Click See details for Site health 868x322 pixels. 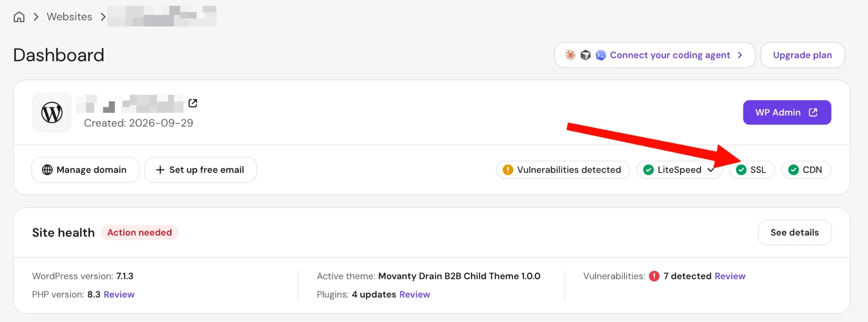pos(795,232)
